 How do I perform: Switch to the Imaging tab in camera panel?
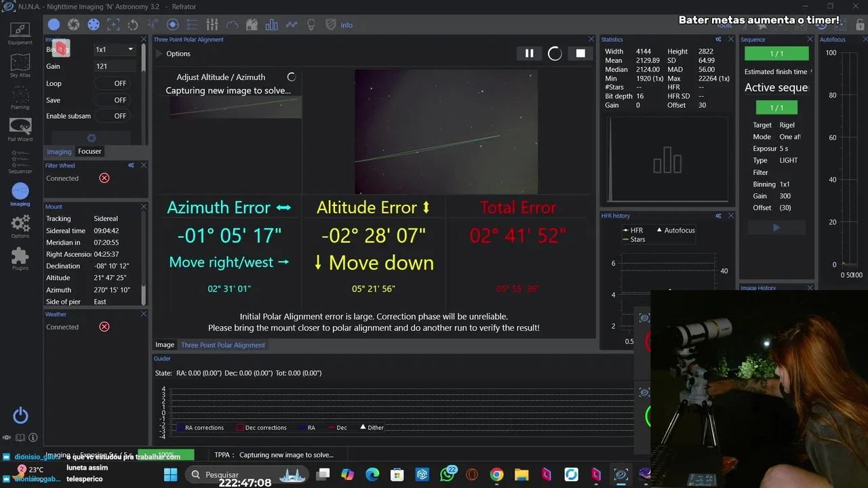59,151
